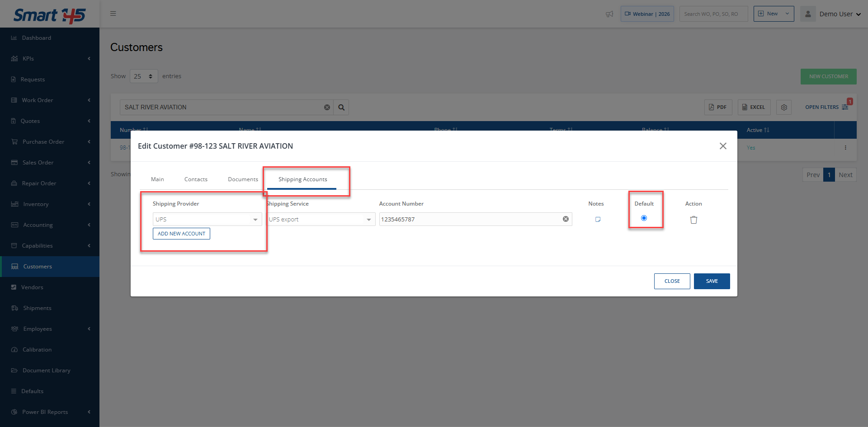The width and height of the screenshot is (868, 427).
Task: Switch to the Contacts tab
Action: [x=196, y=179]
